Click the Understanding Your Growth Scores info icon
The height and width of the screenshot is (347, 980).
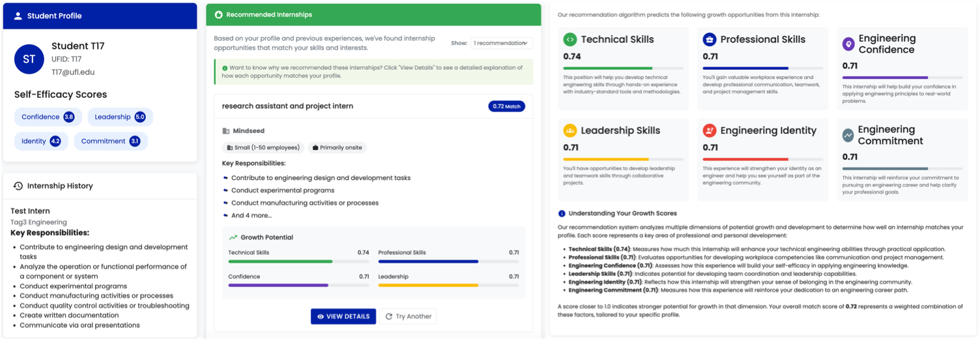click(562, 213)
